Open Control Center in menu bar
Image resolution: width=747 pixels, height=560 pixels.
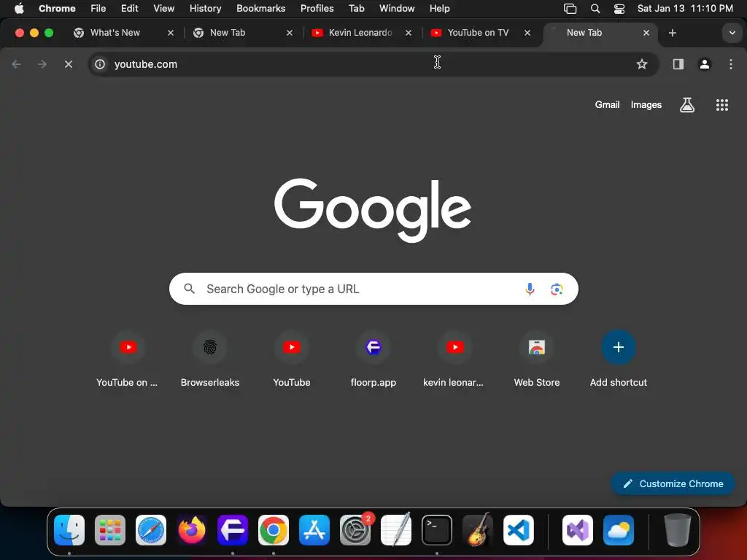pyautogui.click(x=619, y=8)
